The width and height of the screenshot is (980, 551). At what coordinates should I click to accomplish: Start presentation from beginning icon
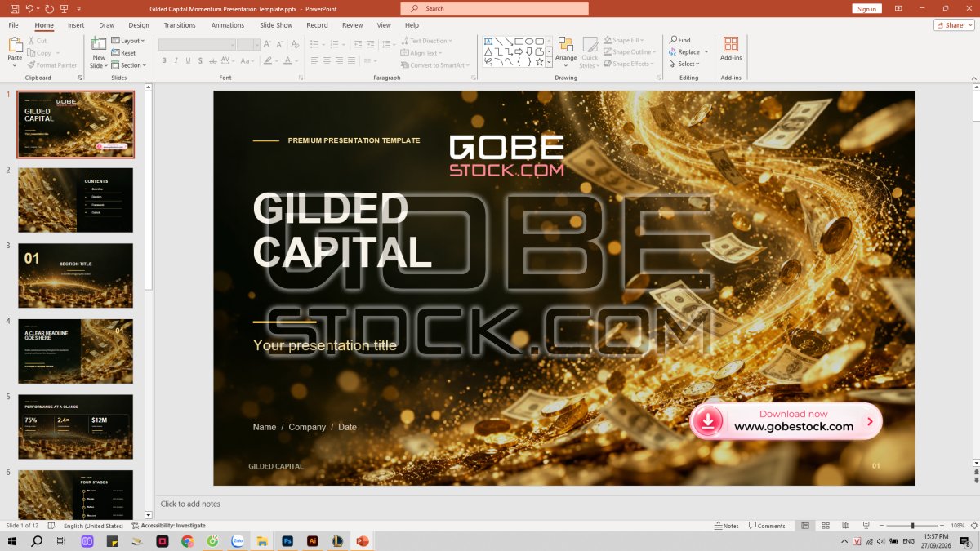click(64, 9)
